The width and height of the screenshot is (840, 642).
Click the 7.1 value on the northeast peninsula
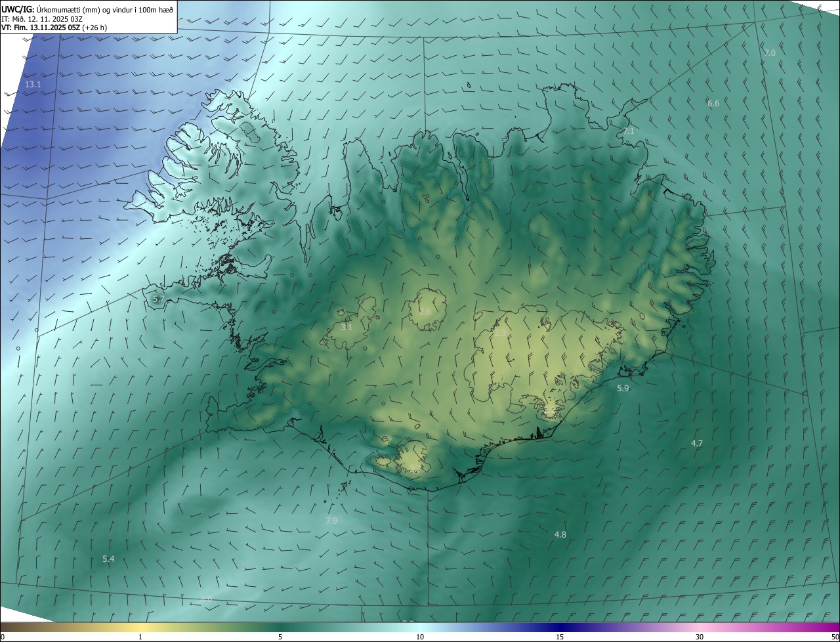629,131
